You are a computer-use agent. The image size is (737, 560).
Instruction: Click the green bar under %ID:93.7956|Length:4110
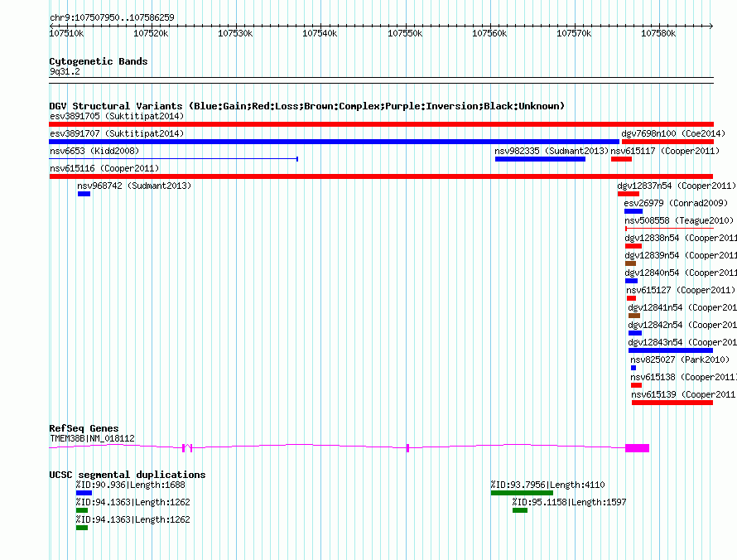pyautogui.click(x=522, y=493)
